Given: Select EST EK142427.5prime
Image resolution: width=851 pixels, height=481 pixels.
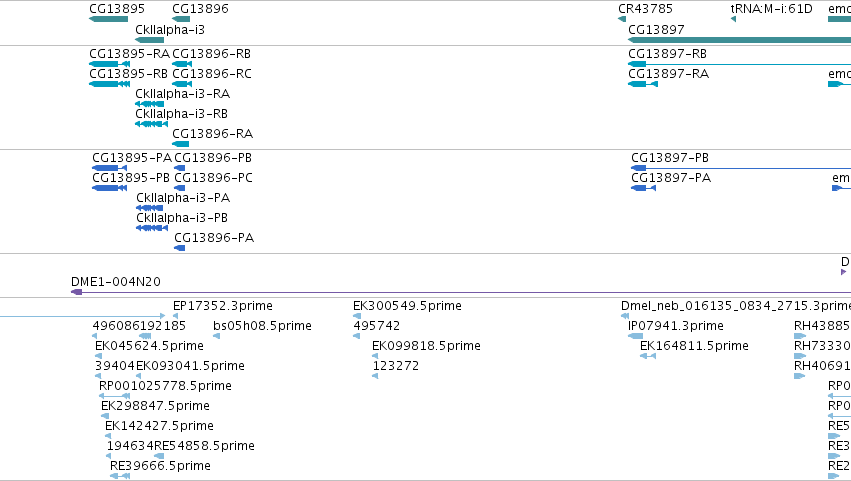Looking at the screenshot, I should pos(159,427).
